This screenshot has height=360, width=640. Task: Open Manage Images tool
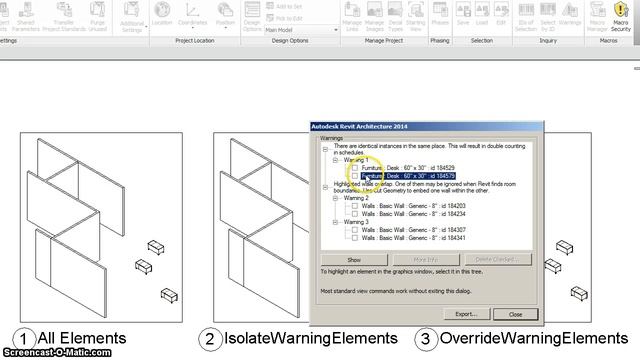point(374,16)
